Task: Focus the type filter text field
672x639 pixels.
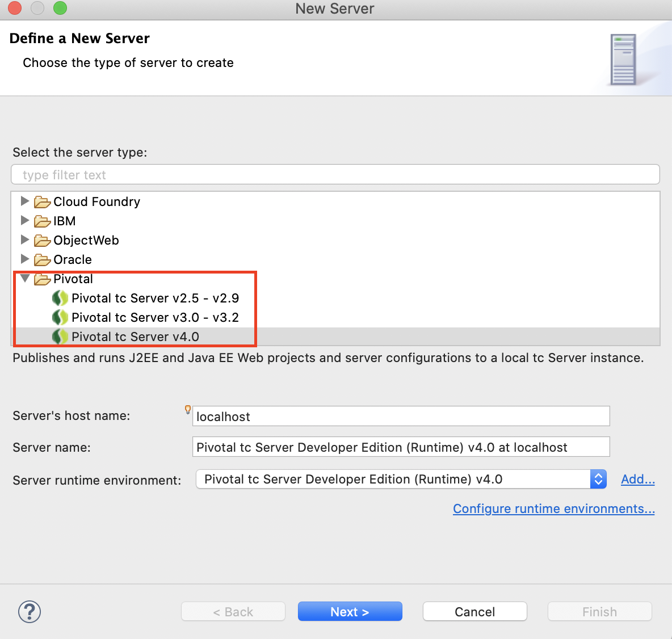Action: (x=335, y=174)
